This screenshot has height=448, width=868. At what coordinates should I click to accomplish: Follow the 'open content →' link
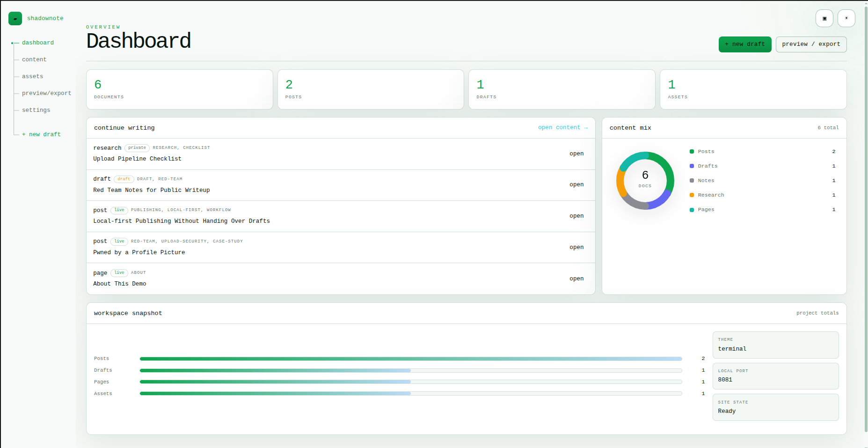click(563, 127)
